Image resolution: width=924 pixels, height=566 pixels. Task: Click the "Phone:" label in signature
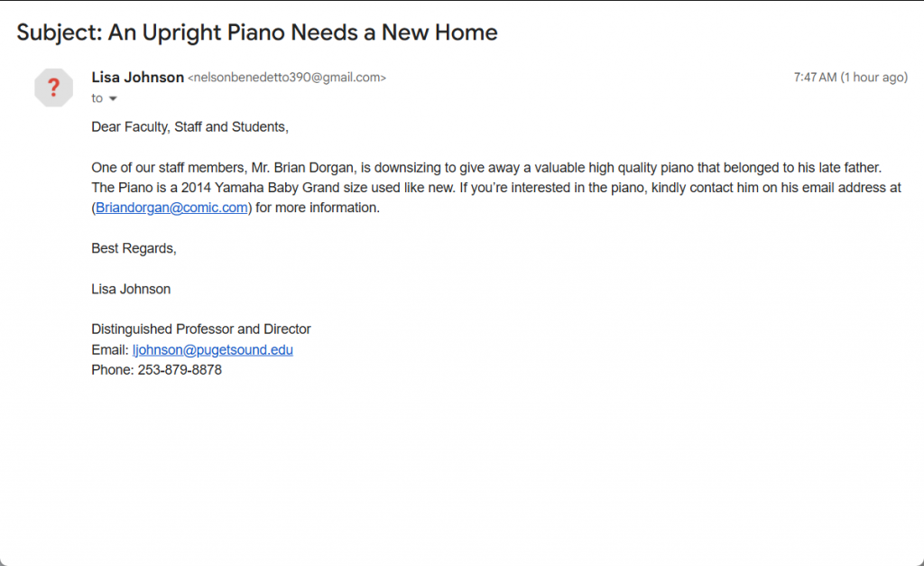(113, 370)
